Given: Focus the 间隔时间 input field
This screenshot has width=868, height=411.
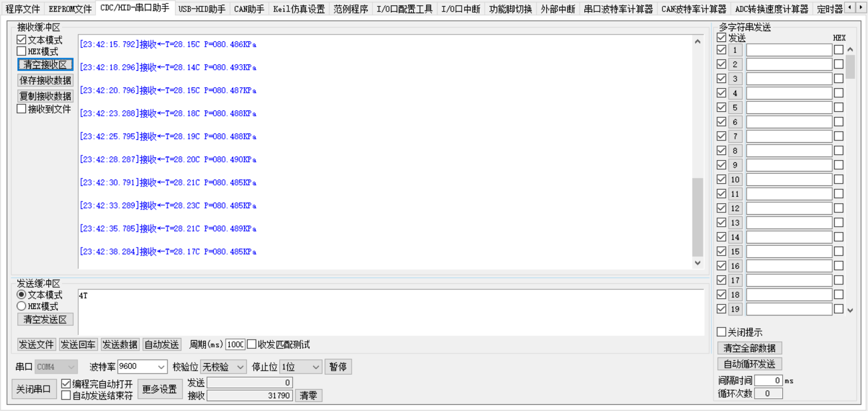Looking at the screenshot, I should 768,380.
